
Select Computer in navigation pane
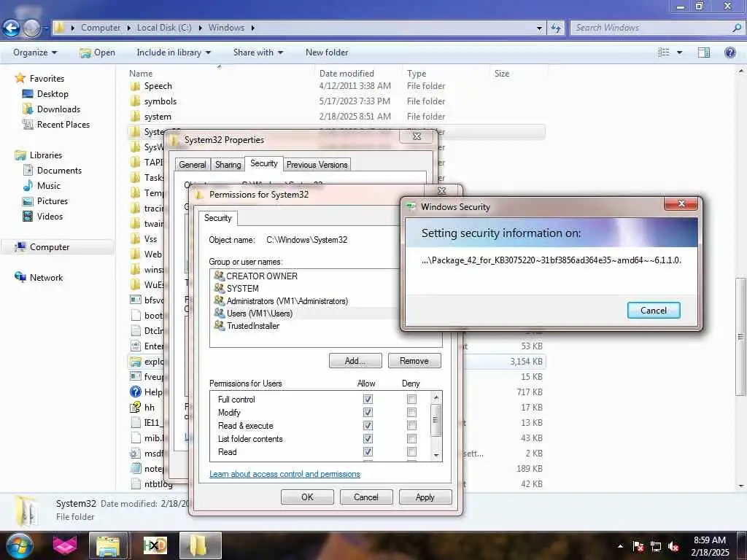click(49, 247)
